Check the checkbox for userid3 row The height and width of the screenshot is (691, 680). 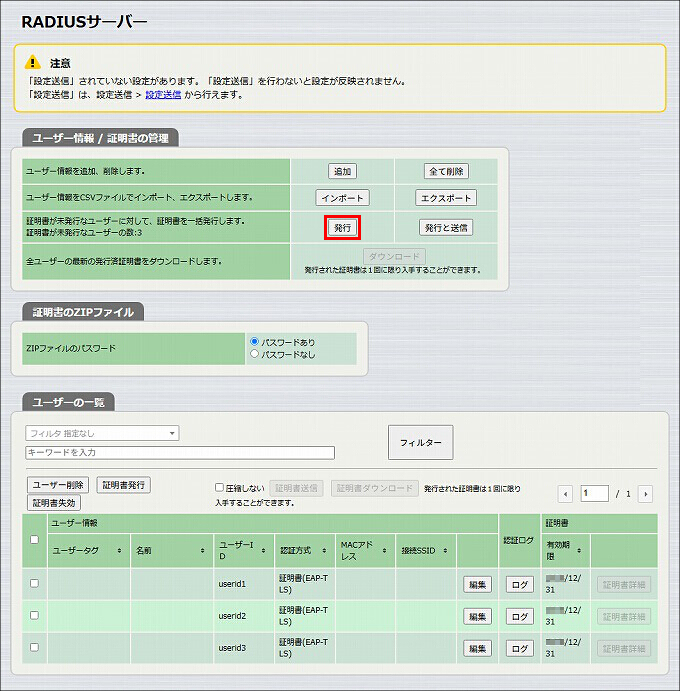(34, 647)
